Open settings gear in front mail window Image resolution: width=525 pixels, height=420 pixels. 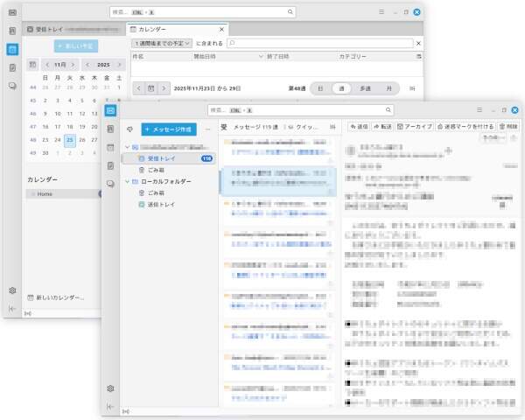point(110,388)
